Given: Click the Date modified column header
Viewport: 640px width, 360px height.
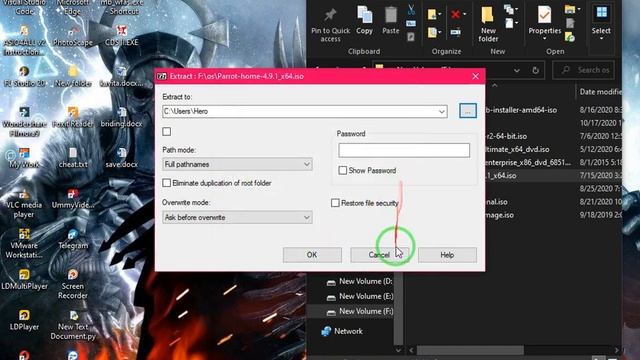Looking at the screenshot, I should click(x=600, y=92).
